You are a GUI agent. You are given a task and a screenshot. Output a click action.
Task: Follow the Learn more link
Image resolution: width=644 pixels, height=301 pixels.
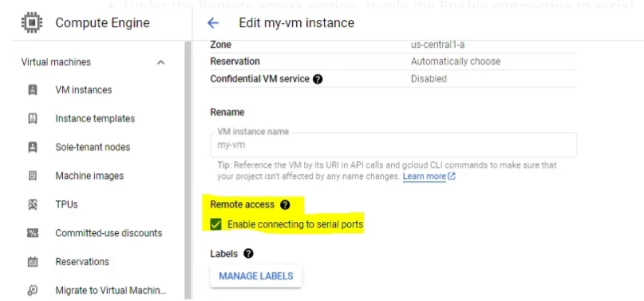click(x=425, y=176)
